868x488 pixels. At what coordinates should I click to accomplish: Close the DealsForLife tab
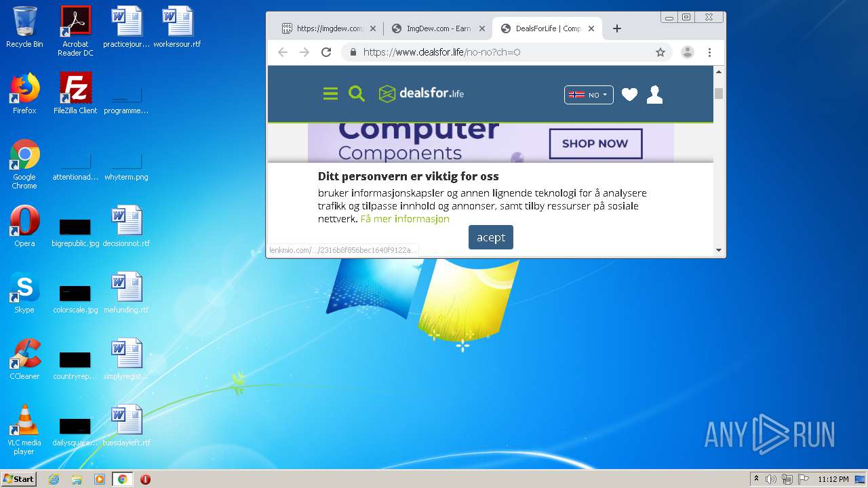click(591, 28)
